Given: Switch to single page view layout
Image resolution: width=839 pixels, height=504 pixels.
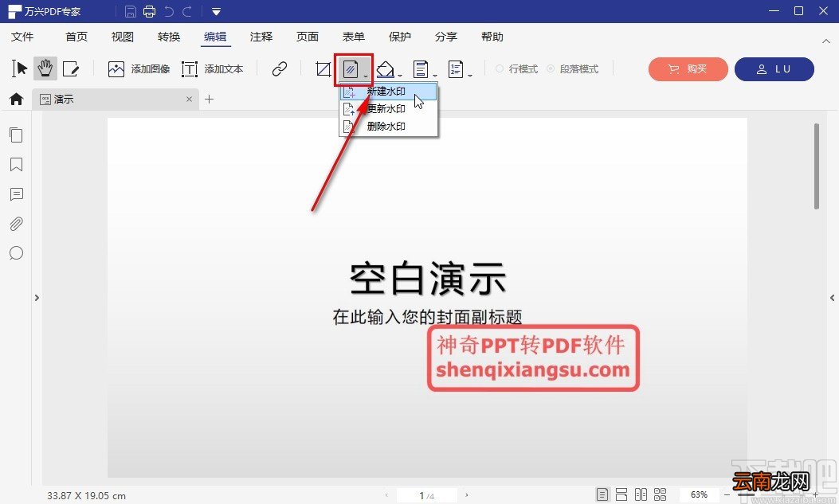Looking at the screenshot, I should click(602, 494).
